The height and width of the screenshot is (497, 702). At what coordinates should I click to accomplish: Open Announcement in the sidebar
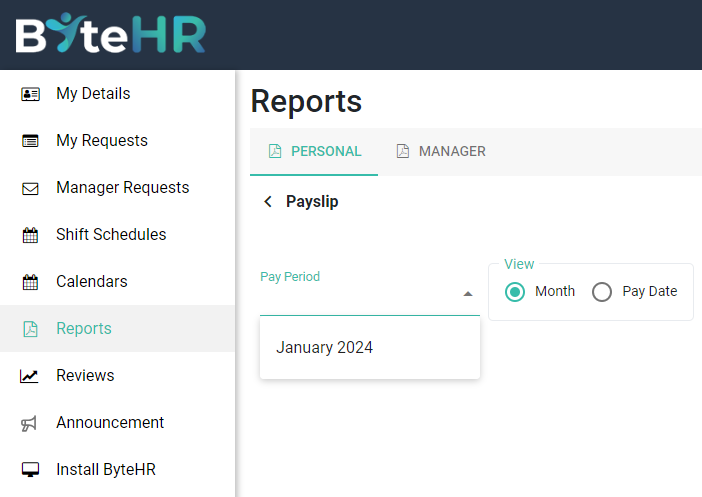click(117, 423)
